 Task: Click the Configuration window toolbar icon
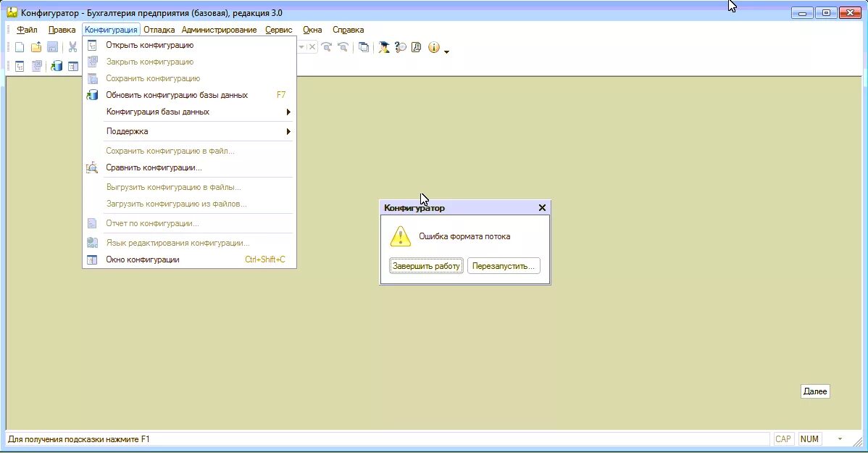point(73,67)
